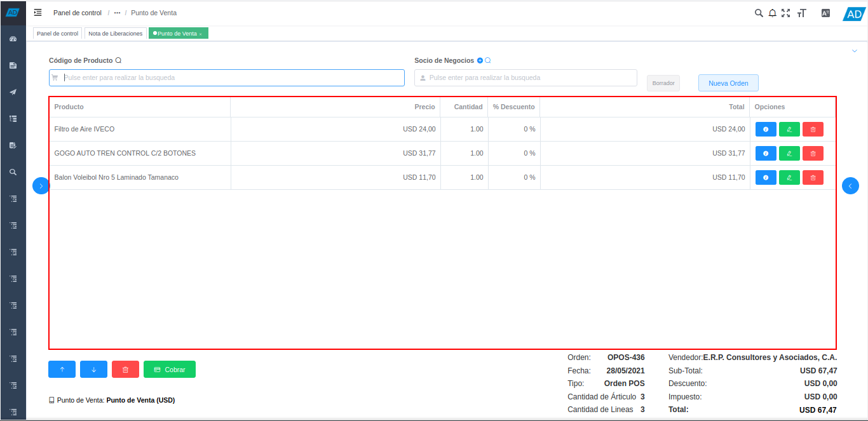
Task: Open the language translation icon
Action: coord(825,13)
